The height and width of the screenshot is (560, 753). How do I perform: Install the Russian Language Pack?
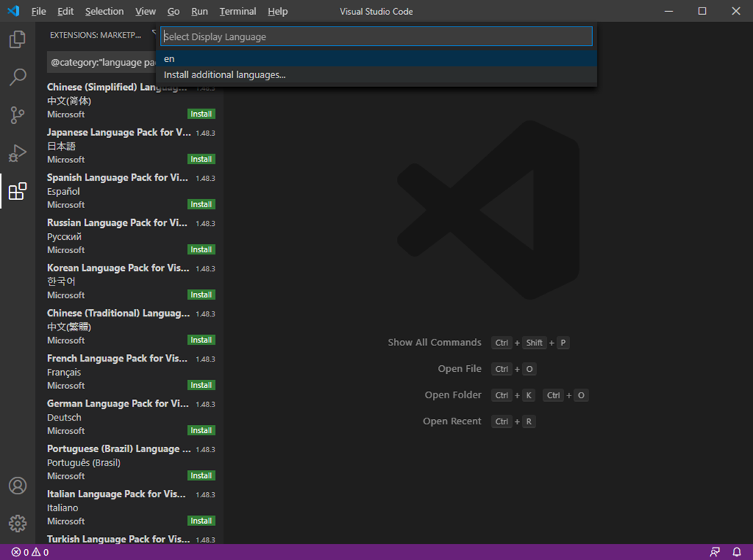click(x=201, y=249)
